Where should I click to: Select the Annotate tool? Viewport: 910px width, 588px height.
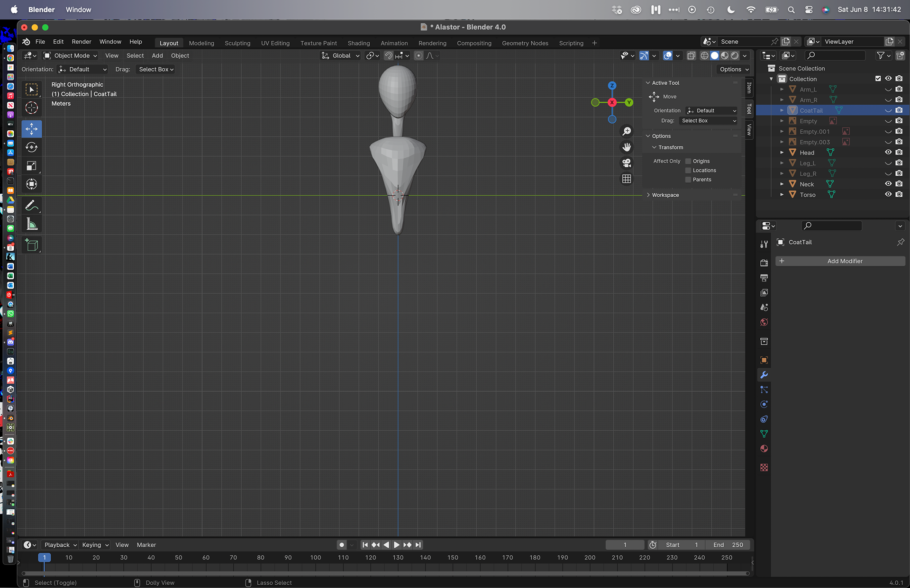tap(31, 205)
